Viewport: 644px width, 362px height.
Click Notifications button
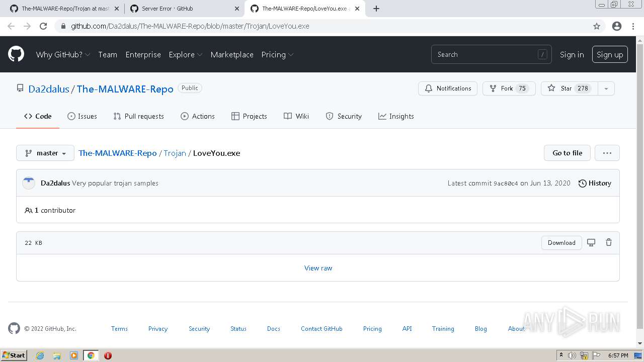click(x=448, y=88)
